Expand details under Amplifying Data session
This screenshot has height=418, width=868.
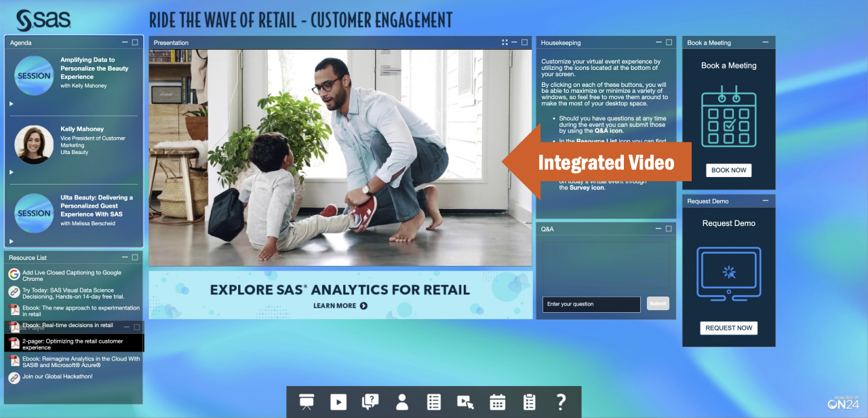click(12, 104)
